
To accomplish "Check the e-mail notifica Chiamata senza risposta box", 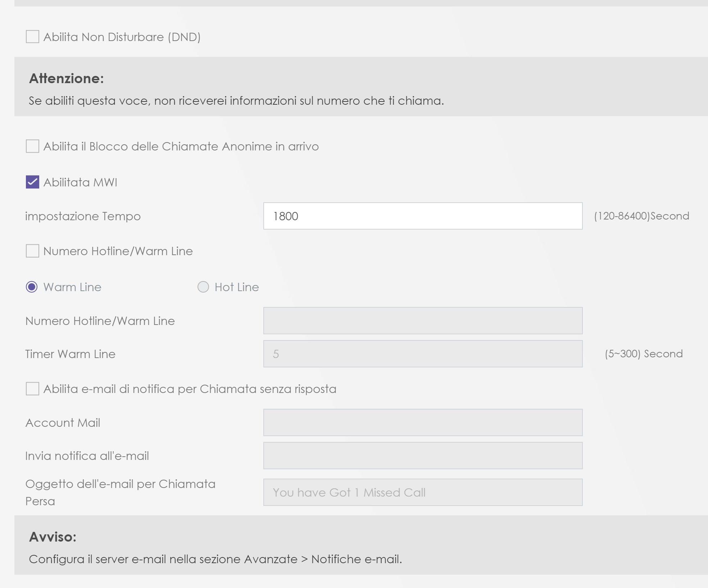I will pyautogui.click(x=32, y=389).
